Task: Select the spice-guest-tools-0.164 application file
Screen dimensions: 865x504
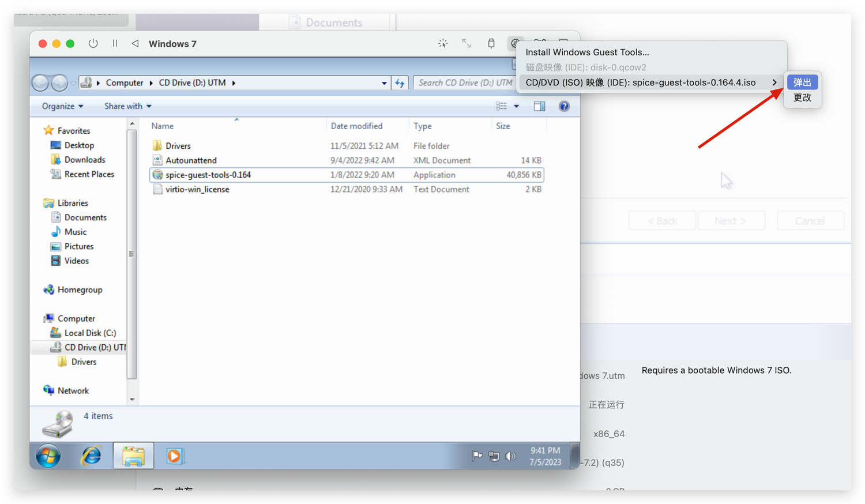Action: [347, 175]
